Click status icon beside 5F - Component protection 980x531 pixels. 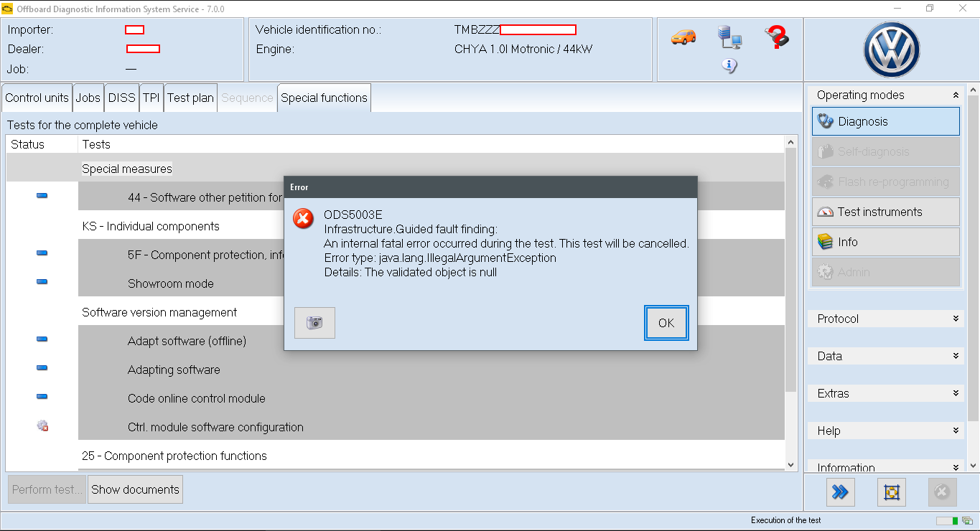click(42, 253)
